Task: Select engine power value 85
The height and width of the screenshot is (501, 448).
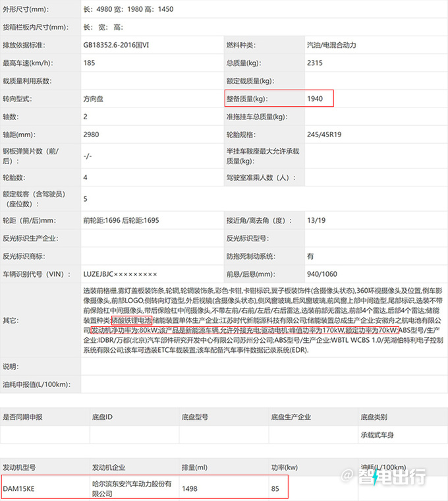Action: point(275,488)
